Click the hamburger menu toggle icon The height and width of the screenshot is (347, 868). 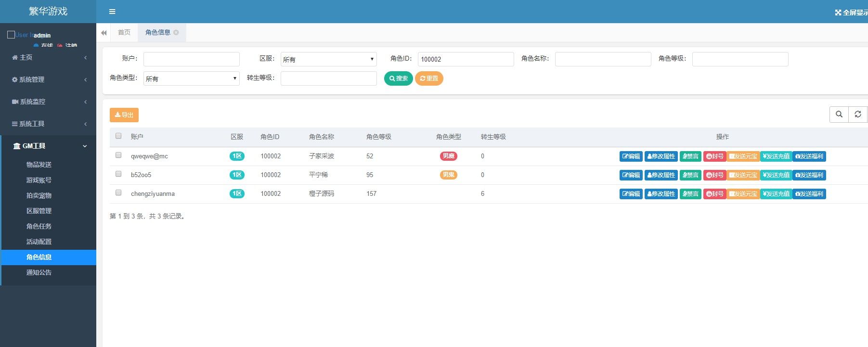pos(112,12)
